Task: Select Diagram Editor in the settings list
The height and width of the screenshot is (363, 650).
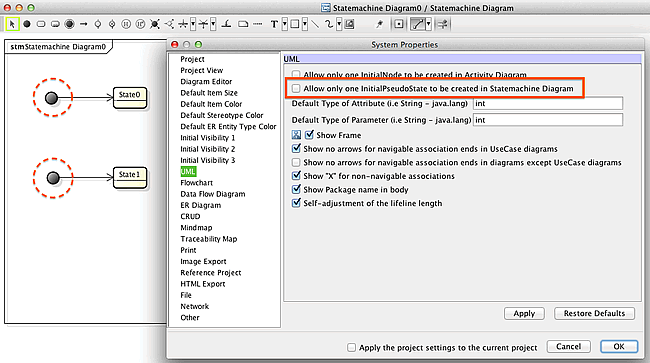Action: (x=206, y=82)
